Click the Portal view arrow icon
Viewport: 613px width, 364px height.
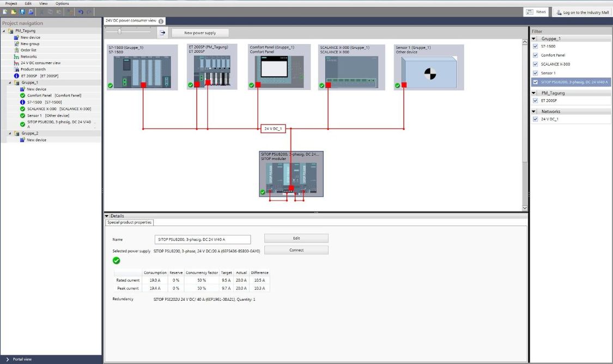click(8, 359)
